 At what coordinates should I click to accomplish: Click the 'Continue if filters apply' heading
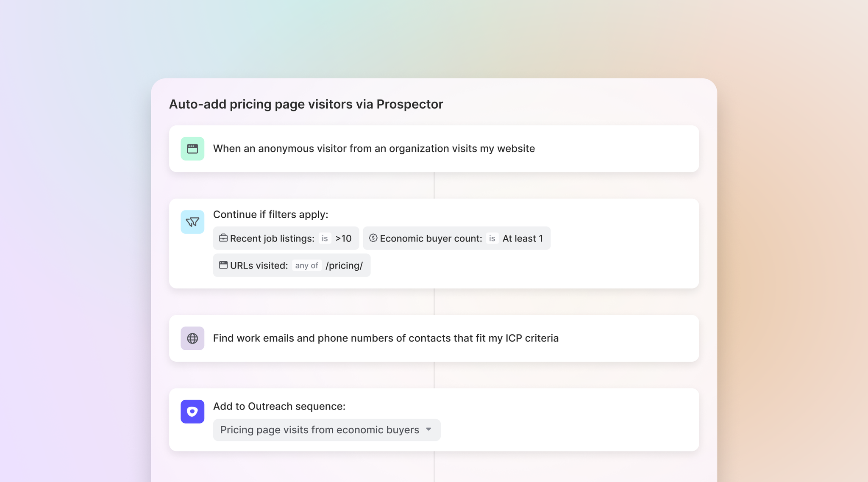270,215
